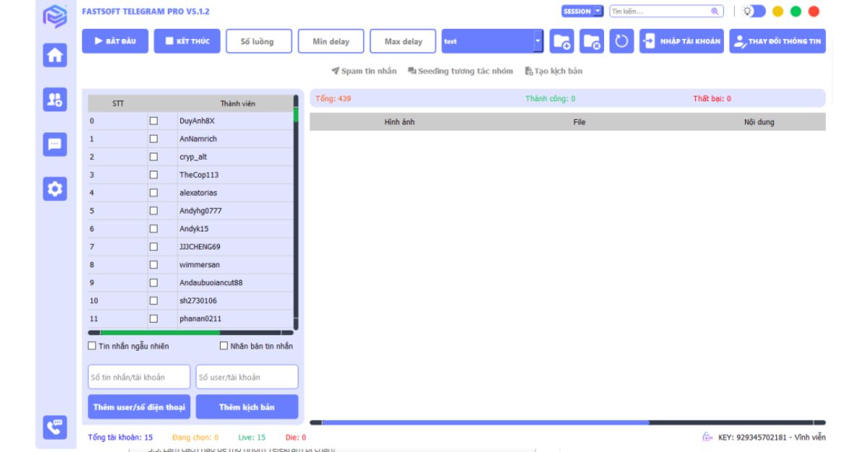The height and width of the screenshot is (452, 868).
Task: Click the Hình ảnh column header
Action: [x=399, y=122]
